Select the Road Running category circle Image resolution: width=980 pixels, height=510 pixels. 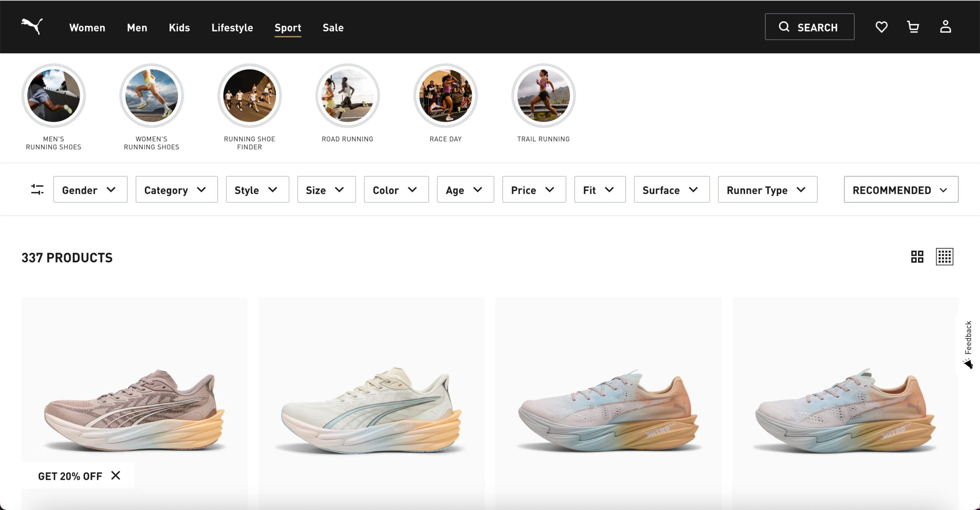click(347, 96)
